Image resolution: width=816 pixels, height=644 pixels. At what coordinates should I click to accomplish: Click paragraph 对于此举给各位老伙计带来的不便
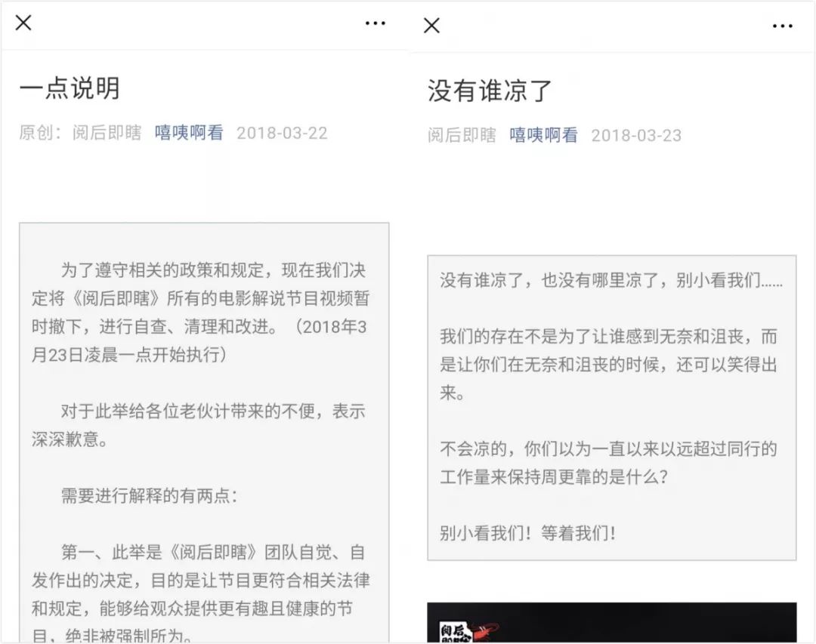(199, 426)
